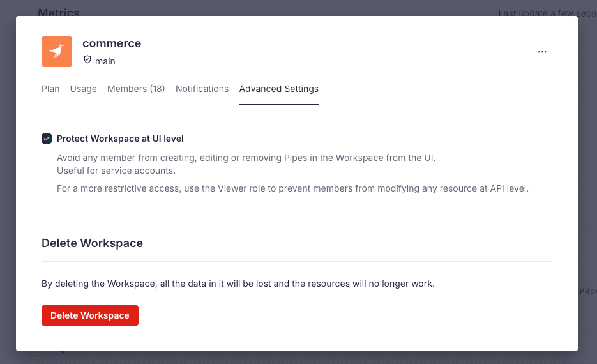The width and height of the screenshot is (597, 364).
Task: Click the text 'Useful for service accounts.'
Action: (x=116, y=171)
